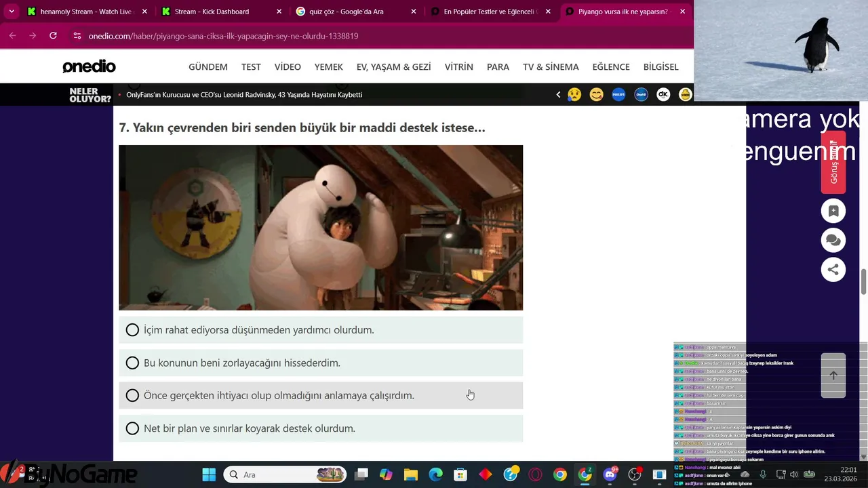
Task: Open site information icon beside the URL
Action: coord(77,35)
